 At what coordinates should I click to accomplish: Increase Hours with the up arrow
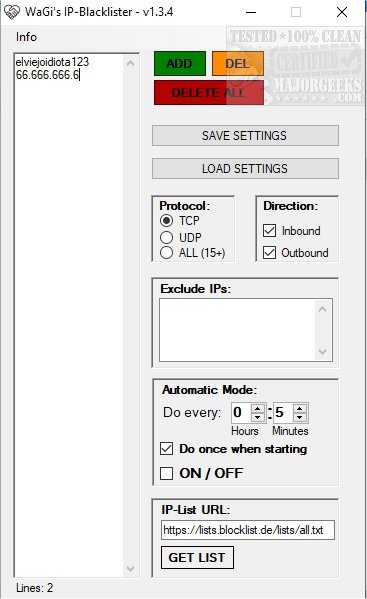tap(258, 408)
